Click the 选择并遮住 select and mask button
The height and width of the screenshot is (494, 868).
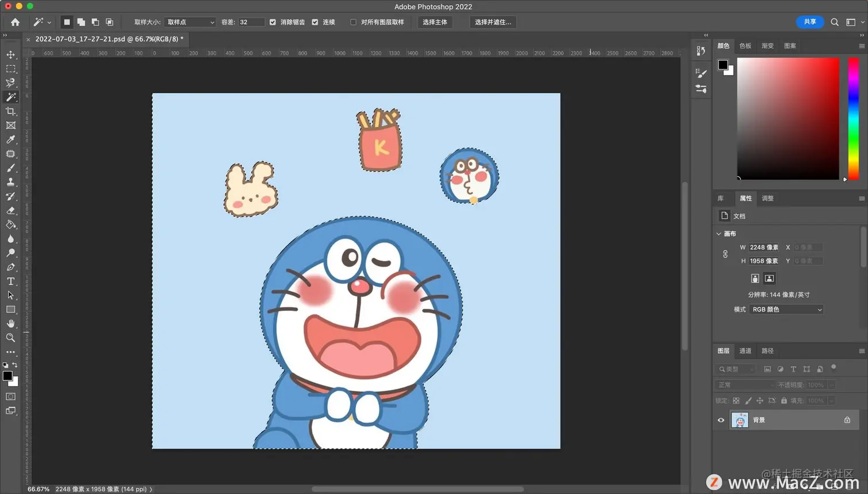(493, 22)
